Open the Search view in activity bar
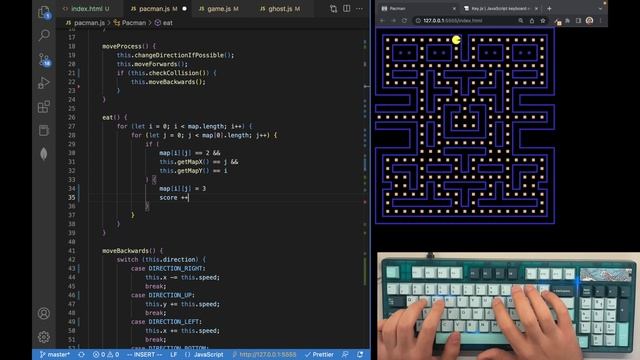The image size is (640, 360). click(44, 36)
